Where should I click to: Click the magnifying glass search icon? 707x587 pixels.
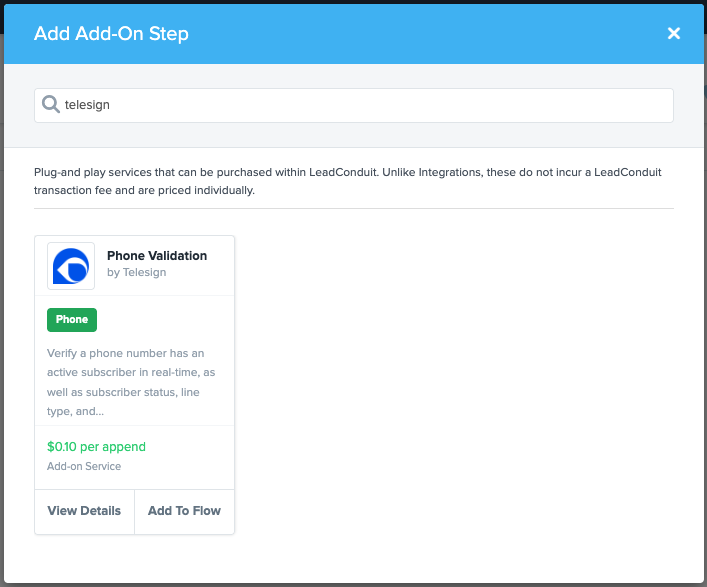50,104
